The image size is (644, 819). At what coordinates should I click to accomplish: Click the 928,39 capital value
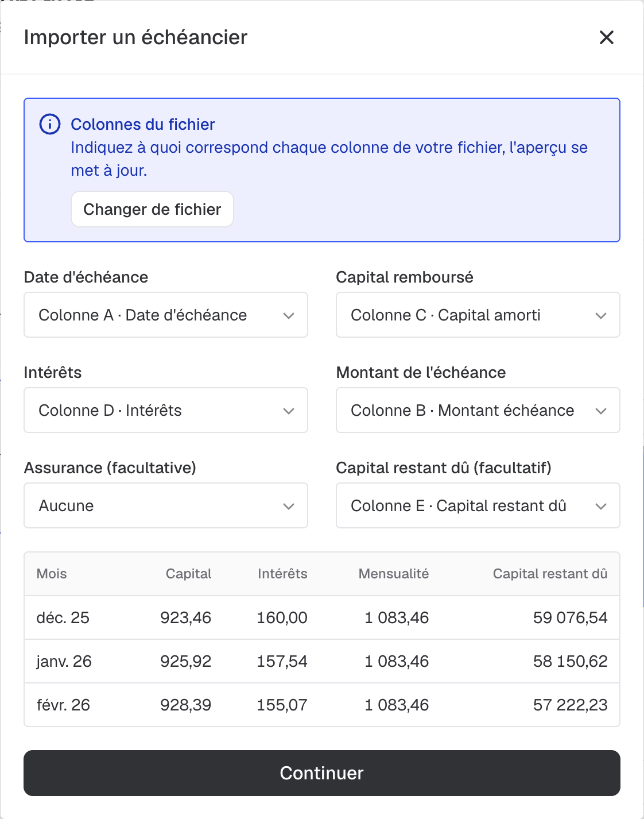coord(186,705)
